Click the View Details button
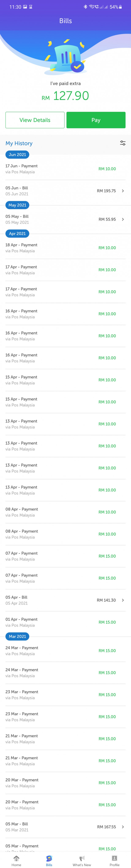This screenshot has height=868, width=131. [35, 120]
